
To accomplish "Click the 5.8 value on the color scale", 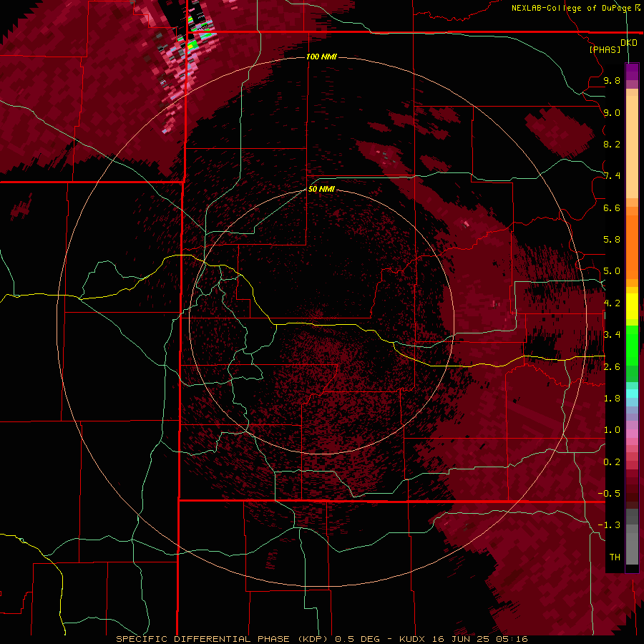I will [x=612, y=240].
